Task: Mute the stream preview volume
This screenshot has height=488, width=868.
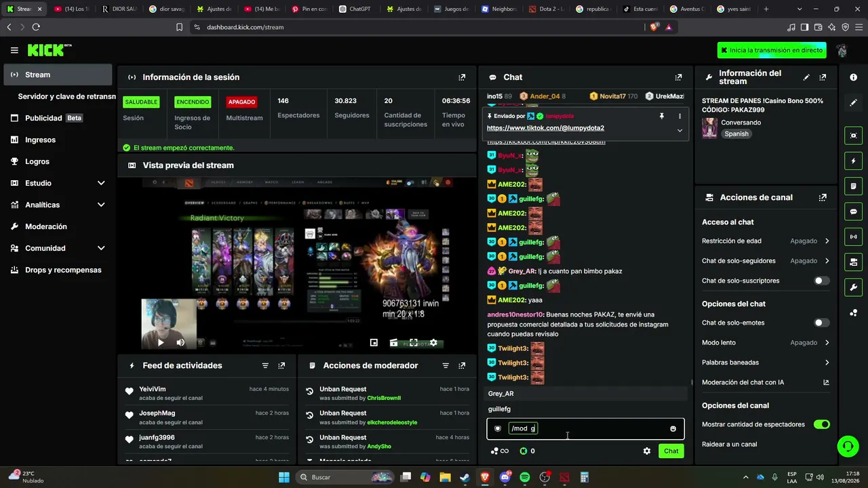Action: 180,343
